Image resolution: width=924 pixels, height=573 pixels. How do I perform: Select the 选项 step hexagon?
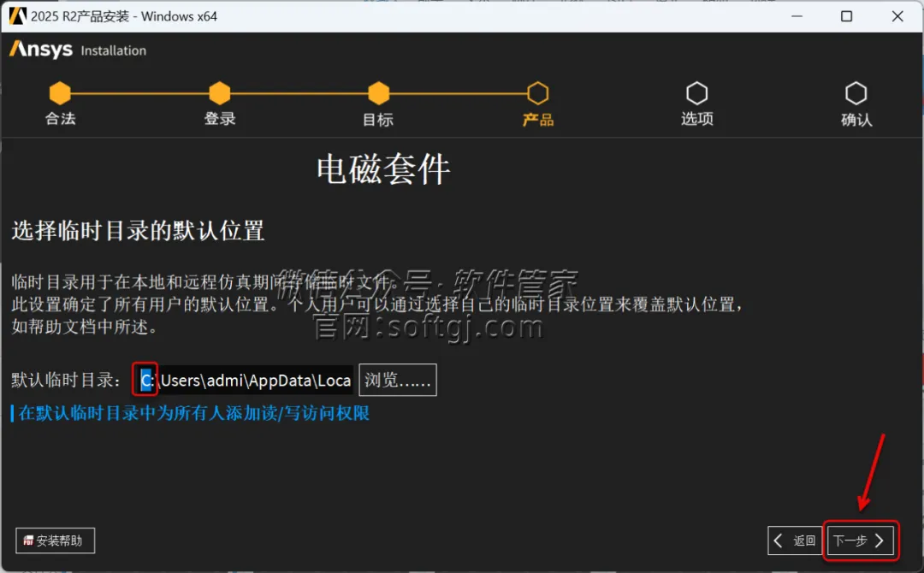[697, 92]
